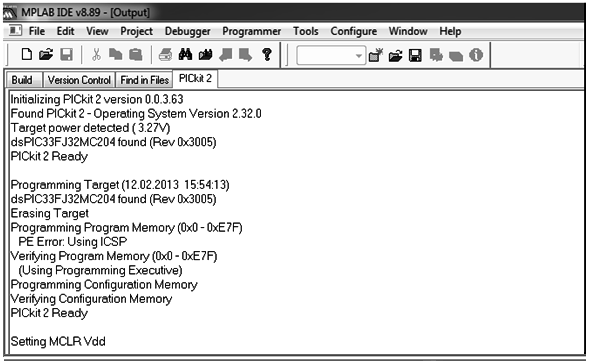Open the File menu

[x=37, y=31]
